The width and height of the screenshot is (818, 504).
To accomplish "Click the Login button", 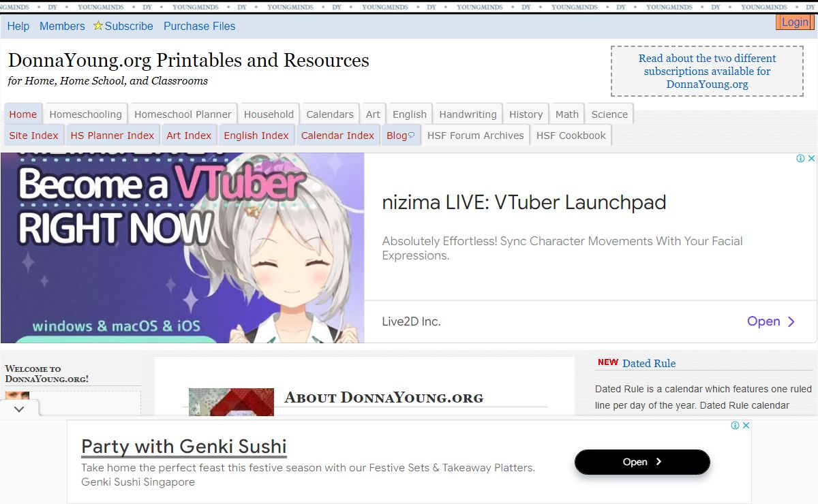I will click(795, 22).
